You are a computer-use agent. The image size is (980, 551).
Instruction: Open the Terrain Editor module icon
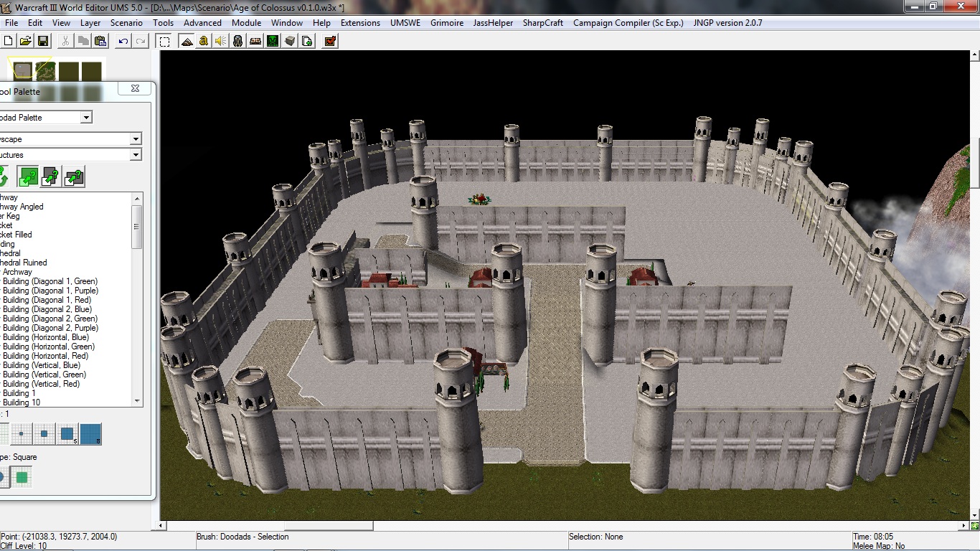pyautogui.click(x=187, y=41)
